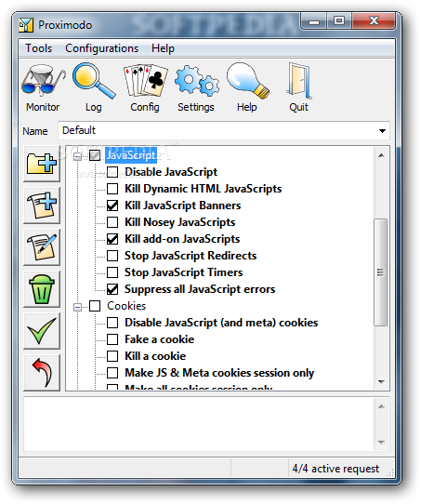Open the Help menu
Screen dimensions: 421x504
click(x=163, y=48)
